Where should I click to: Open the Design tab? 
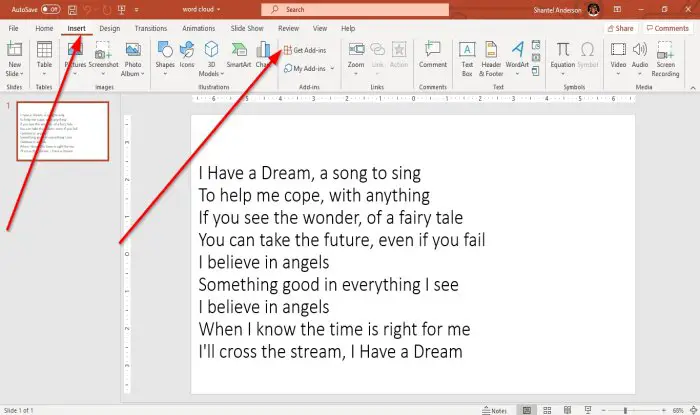pos(110,28)
